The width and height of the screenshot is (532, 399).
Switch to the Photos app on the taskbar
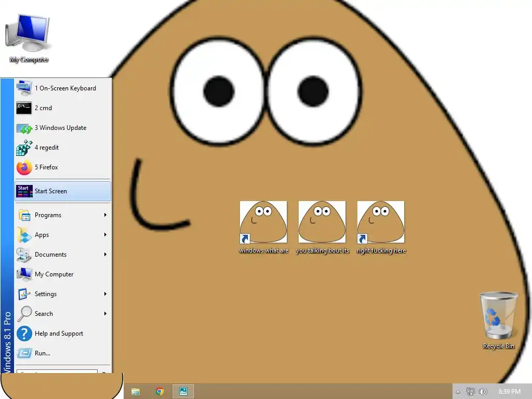(x=183, y=391)
